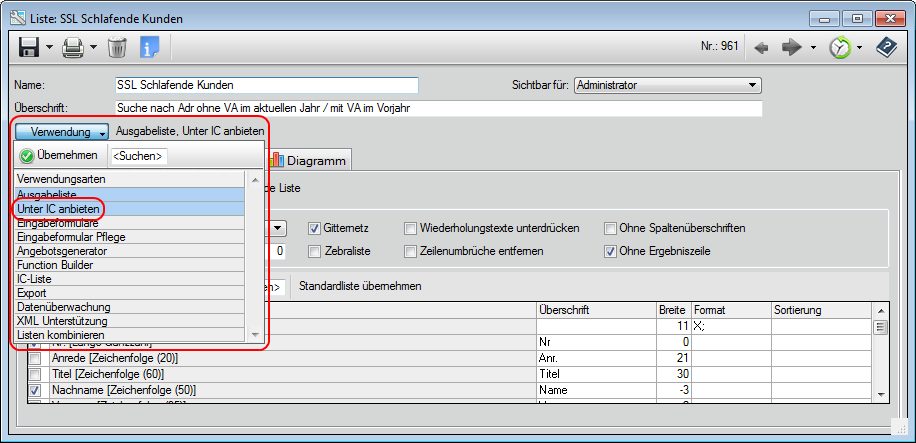The width and height of the screenshot is (916, 443).
Task: Select Listen kombinieren entry
Action: coord(129,335)
